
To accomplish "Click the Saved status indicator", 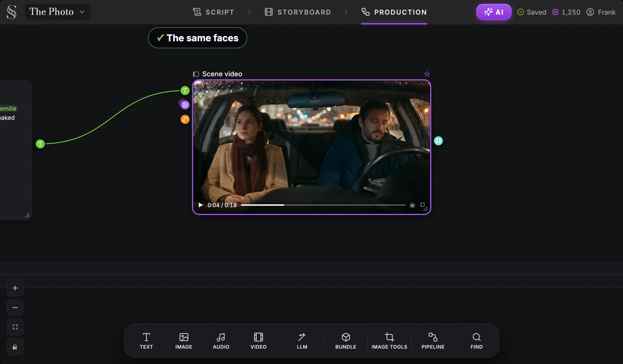I will (x=531, y=12).
